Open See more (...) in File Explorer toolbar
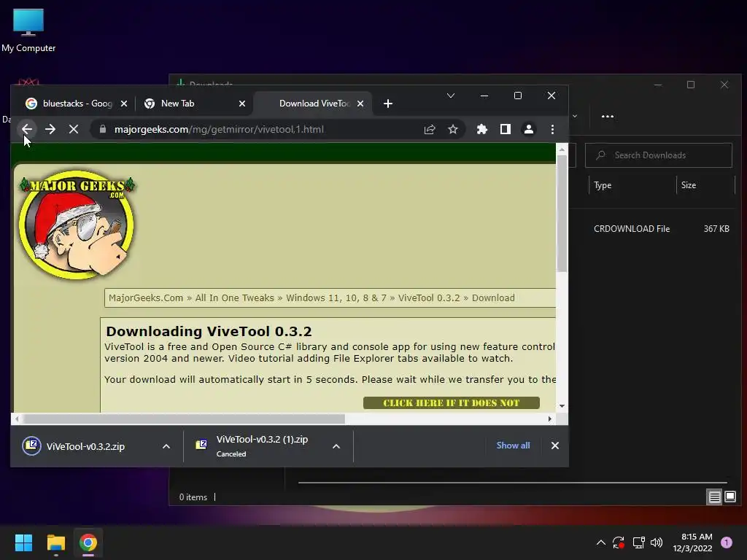Screen dimensions: 747x560 click(608, 116)
